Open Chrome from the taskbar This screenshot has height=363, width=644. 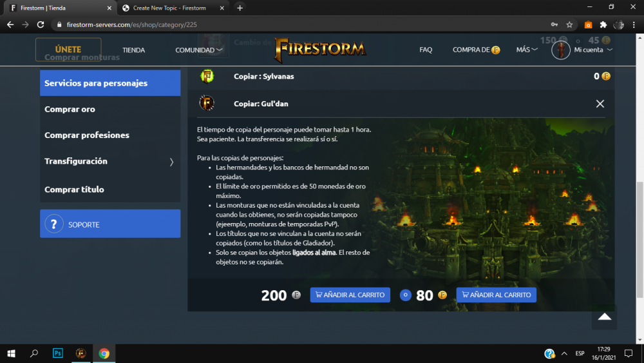tap(104, 353)
